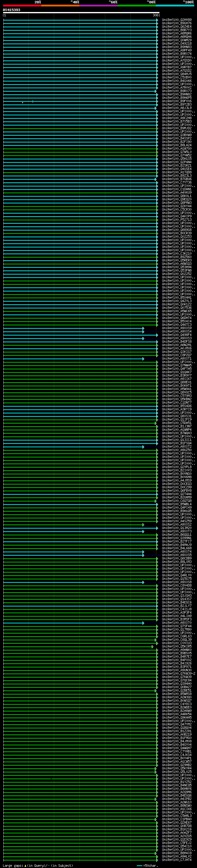Select label UniRef100_A0JMX6
Viewport: 197px width, 868px height.
click(x=177, y=349)
